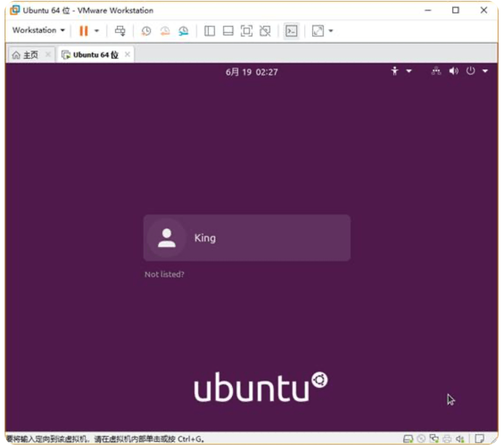Screen dimensions: 504x446
Task: Click the "Not listed?" link
Action: (x=164, y=274)
